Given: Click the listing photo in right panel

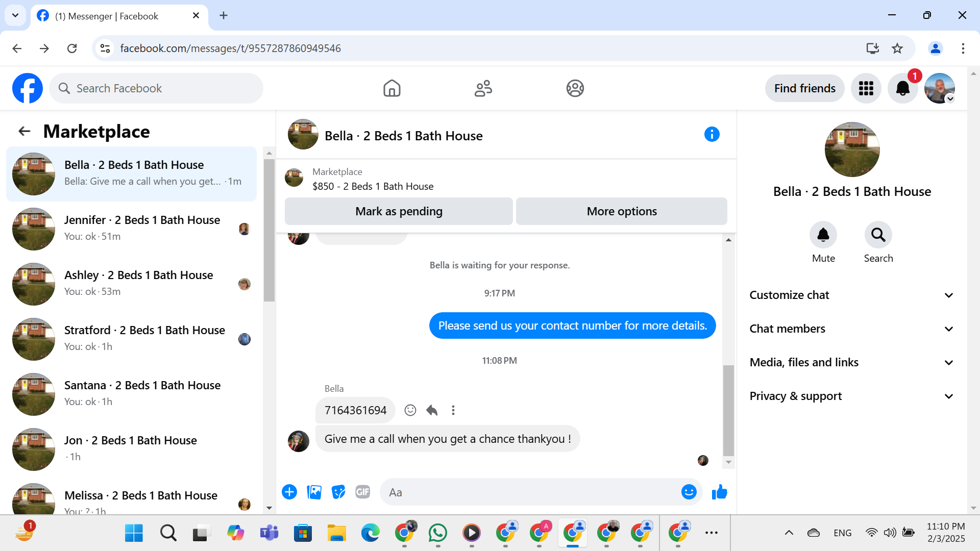Looking at the screenshot, I should click(x=852, y=149).
